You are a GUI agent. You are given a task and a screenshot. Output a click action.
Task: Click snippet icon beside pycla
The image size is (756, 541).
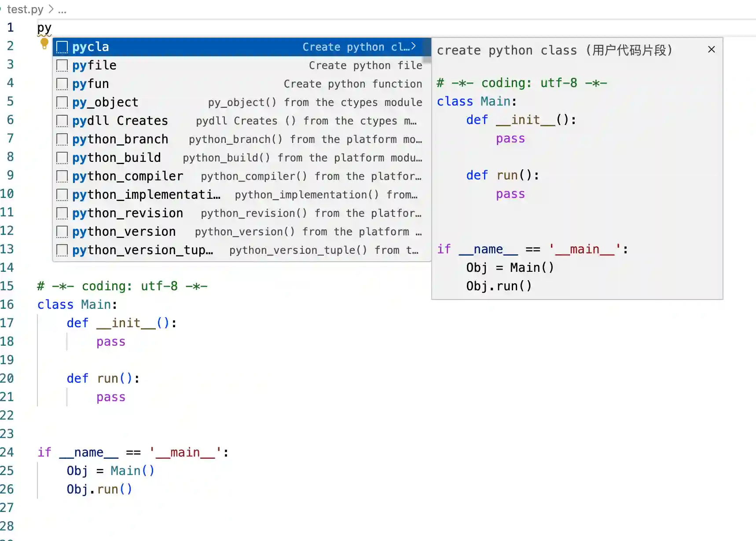click(x=62, y=47)
